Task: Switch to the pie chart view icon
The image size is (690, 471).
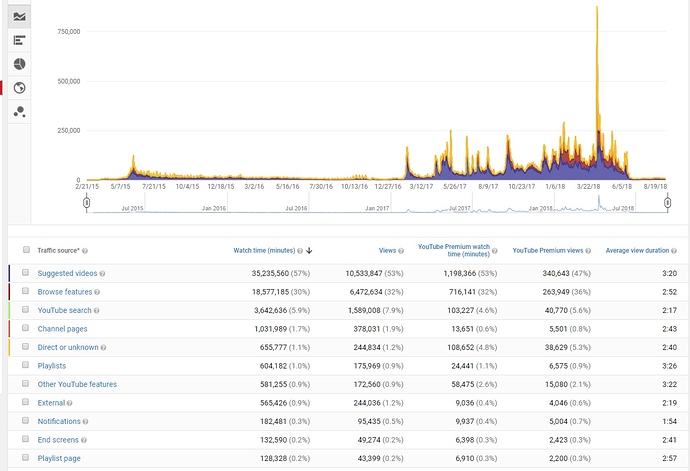Action: click(19, 64)
